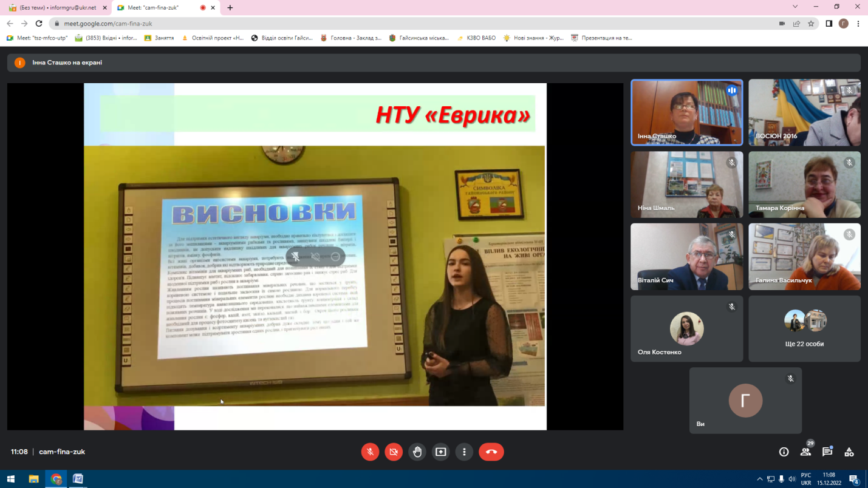This screenshot has width=868, height=488.
Task: Start presenting your screen
Action: coord(441,452)
